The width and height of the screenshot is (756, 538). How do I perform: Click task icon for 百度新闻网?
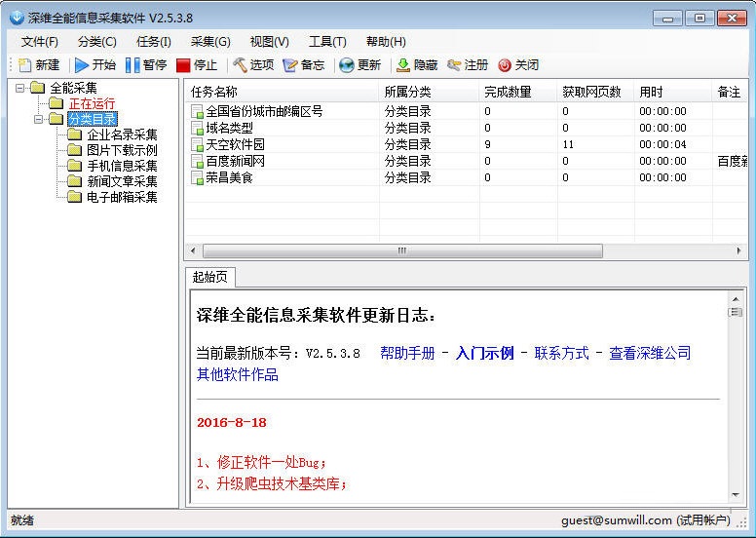197,161
